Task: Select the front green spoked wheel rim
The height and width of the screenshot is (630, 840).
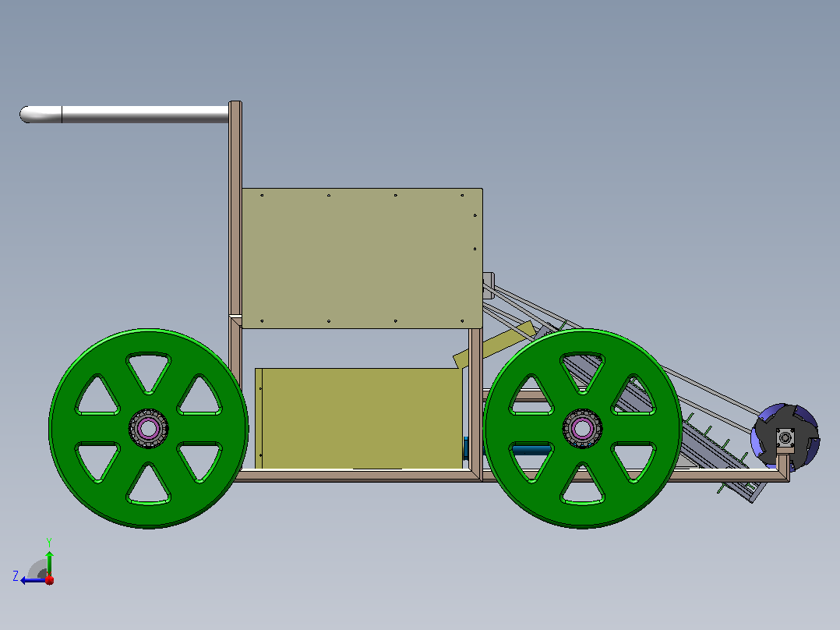Action: point(582,428)
